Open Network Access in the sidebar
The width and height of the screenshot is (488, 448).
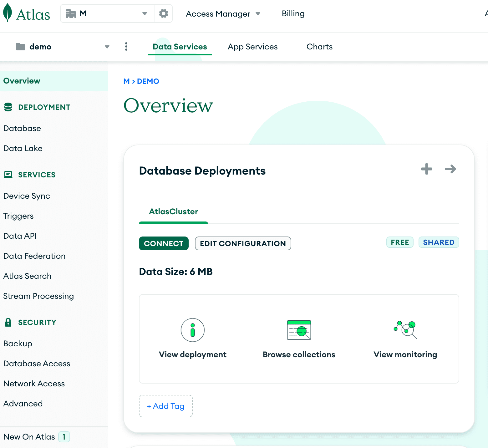click(34, 384)
